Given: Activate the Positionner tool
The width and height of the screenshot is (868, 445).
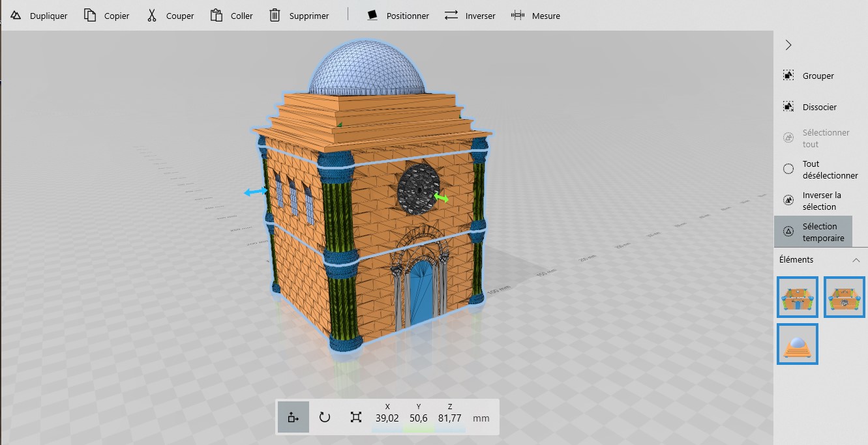Looking at the screenshot, I should coord(372,16).
